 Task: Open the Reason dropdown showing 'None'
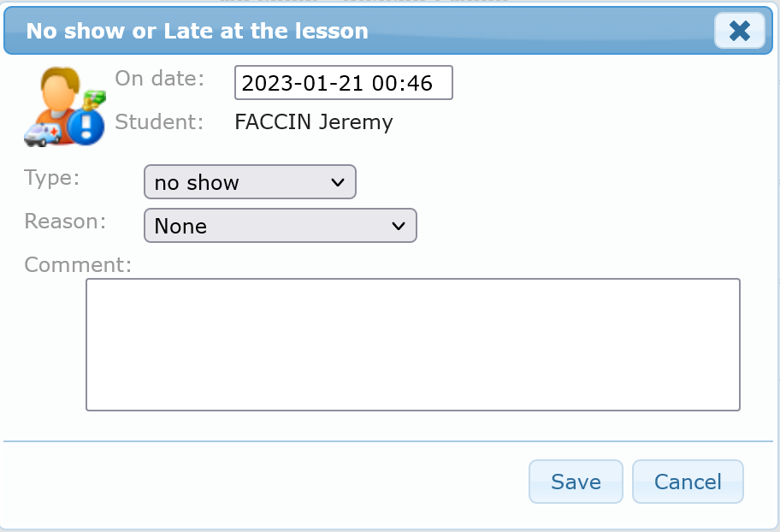(280, 226)
